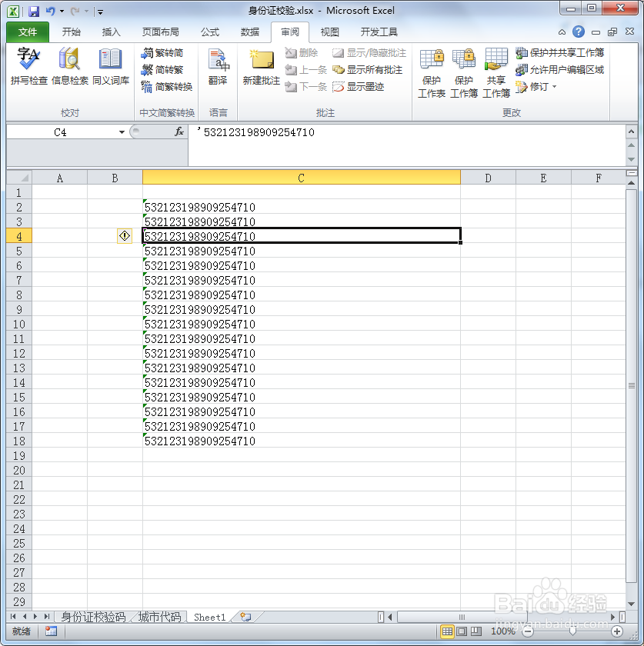644x646 pixels.
Task: Switch to the 公式 tab
Action: click(x=210, y=32)
